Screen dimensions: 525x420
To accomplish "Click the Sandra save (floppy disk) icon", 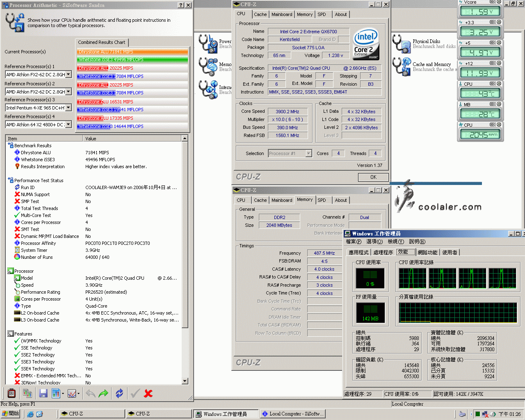I will click(x=43, y=394).
